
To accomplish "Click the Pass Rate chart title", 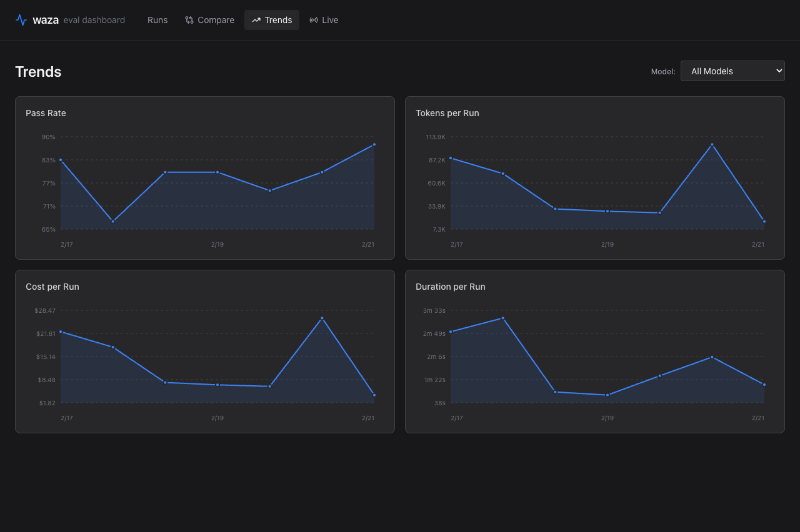I will [46, 113].
